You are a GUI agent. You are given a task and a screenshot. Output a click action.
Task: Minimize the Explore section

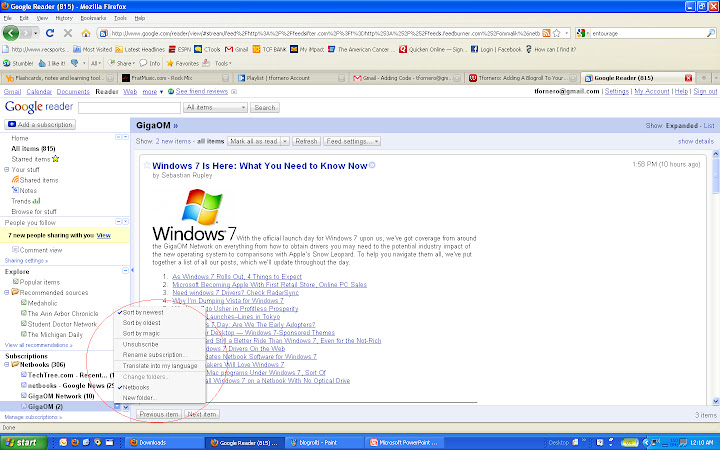pyautogui.click(x=125, y=271)
